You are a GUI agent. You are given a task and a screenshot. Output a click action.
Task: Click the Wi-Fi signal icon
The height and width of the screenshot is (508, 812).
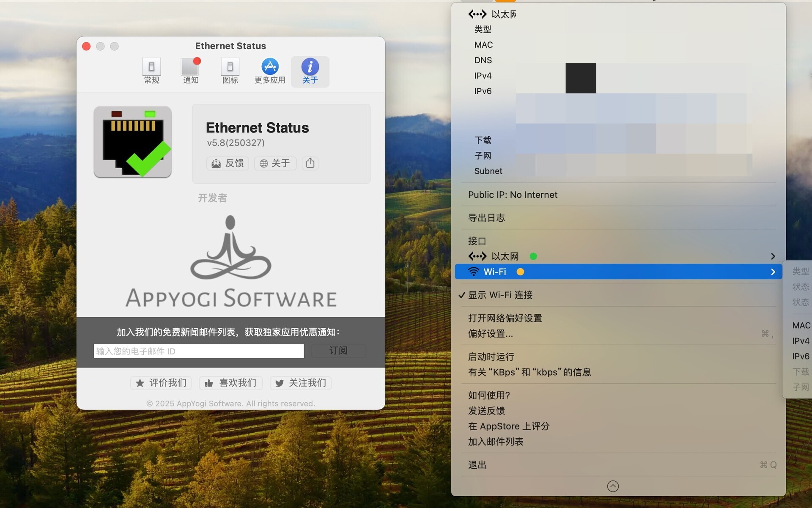(x=474, y=272)
